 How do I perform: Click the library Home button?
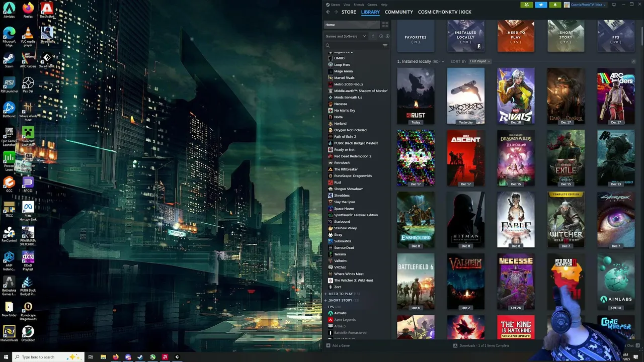pyautogui.click(x=352, y=25)
